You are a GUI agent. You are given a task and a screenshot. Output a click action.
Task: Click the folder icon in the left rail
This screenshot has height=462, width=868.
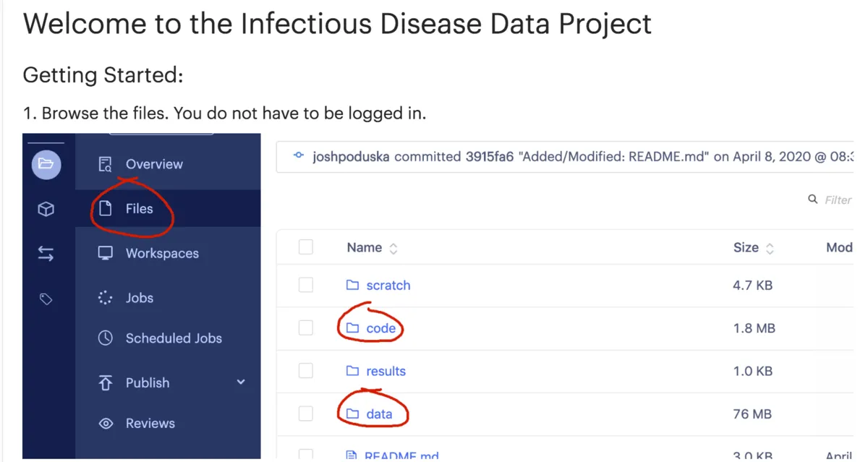(x=46, y=164)
